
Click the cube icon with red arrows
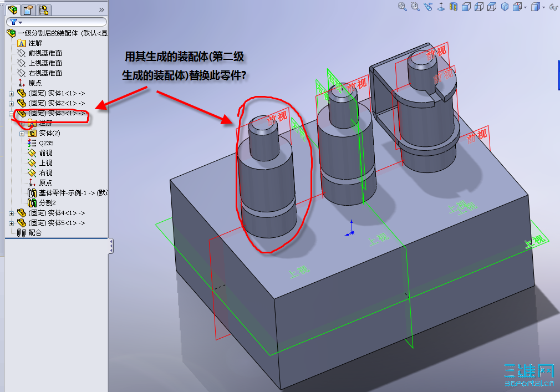517,7
